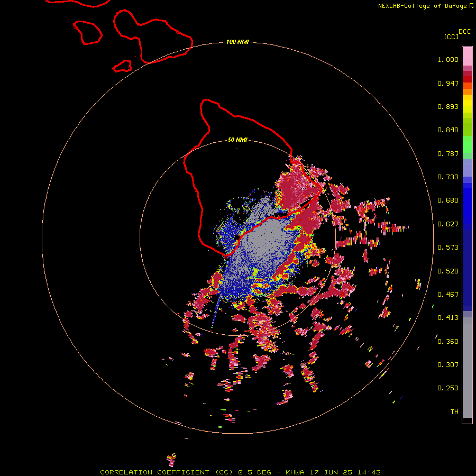Image resolution: width=476 pixels, height=476 pixels.
Task: Click the 0.520 legend value
Action: pyautogui.click(x=448, y=271)
